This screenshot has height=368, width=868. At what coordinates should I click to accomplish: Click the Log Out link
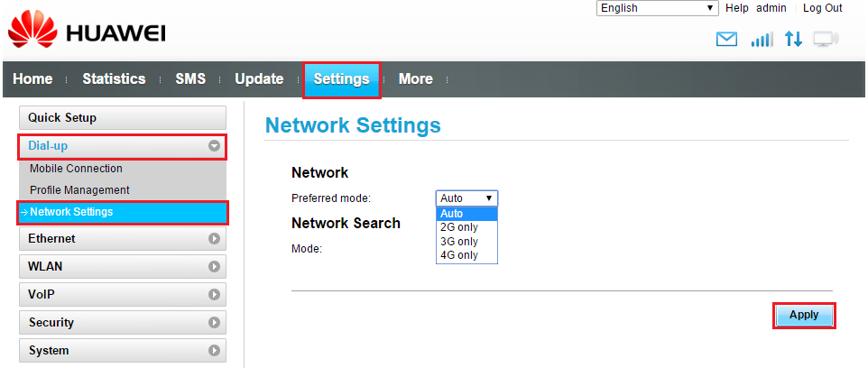coord(823,8)
